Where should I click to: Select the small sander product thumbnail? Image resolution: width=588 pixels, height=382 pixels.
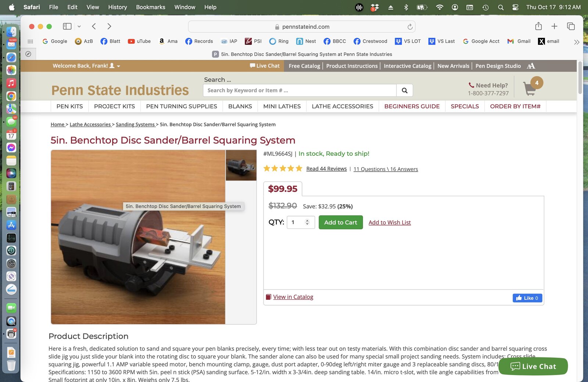click(x=241, y=165)
